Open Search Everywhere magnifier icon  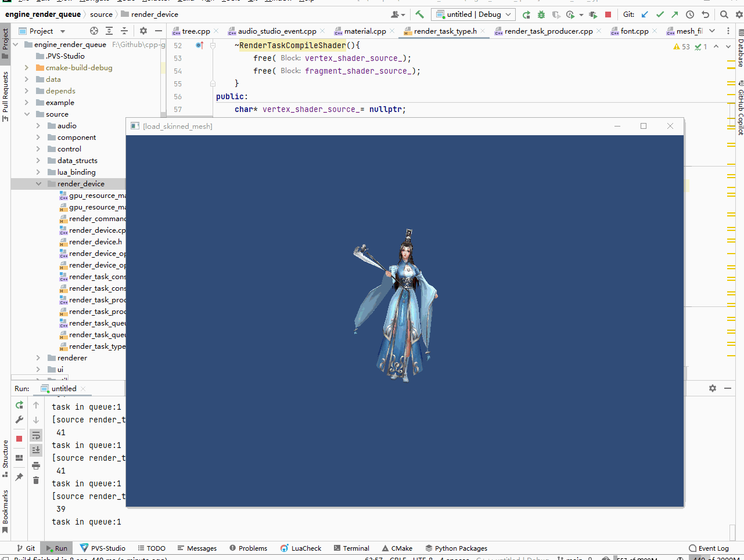(x=724, y=15)
